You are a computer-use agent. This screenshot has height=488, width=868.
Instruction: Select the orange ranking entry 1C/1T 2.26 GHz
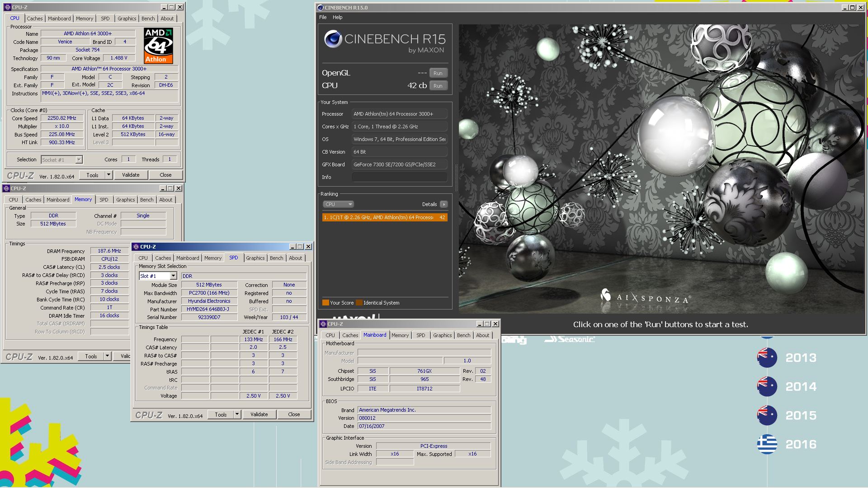pyautogui.click(x=385, y=217)
